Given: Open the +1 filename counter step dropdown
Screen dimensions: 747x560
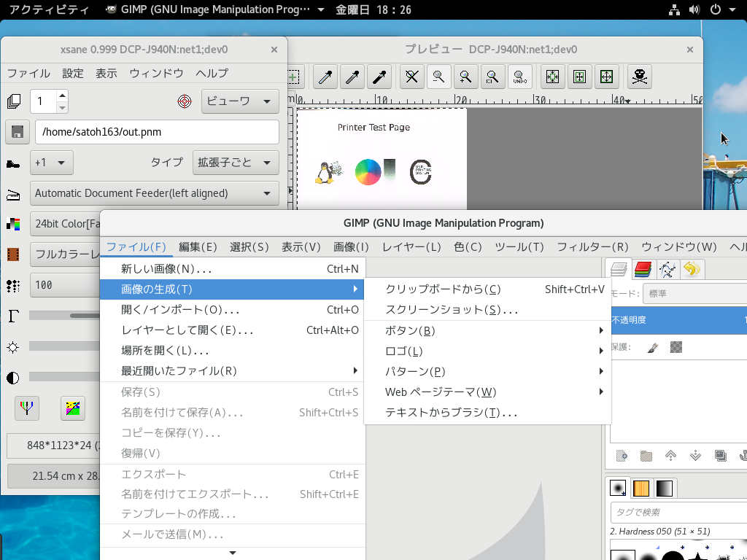Looking at the screenshot, I should [x=52, y=163].
